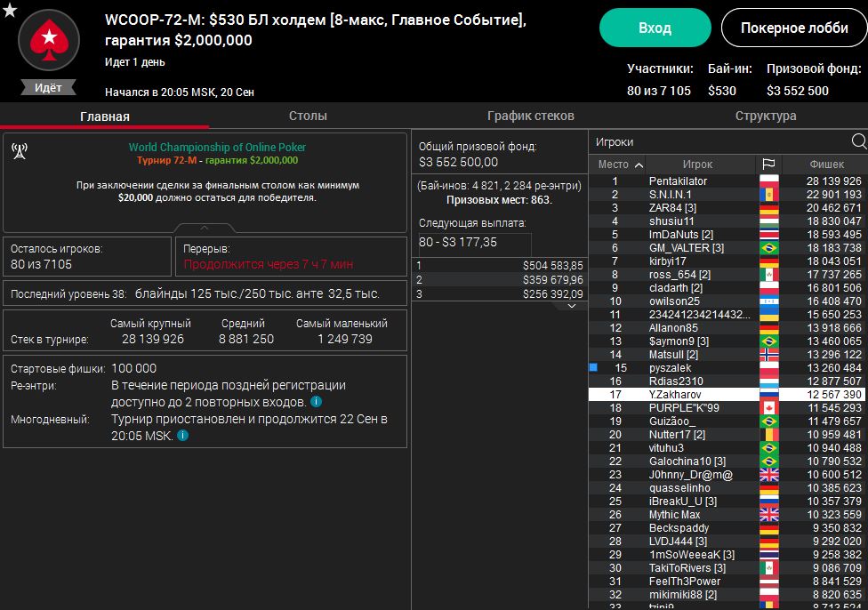The image size is (868, 610).
Task: Sort players by Место column
Action: tap(620, 165)
